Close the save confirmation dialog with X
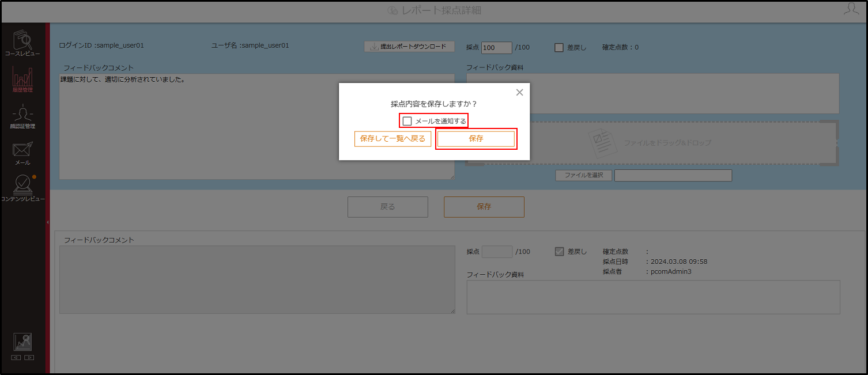Viewport: 868px width, 375px height. [519, 92]
